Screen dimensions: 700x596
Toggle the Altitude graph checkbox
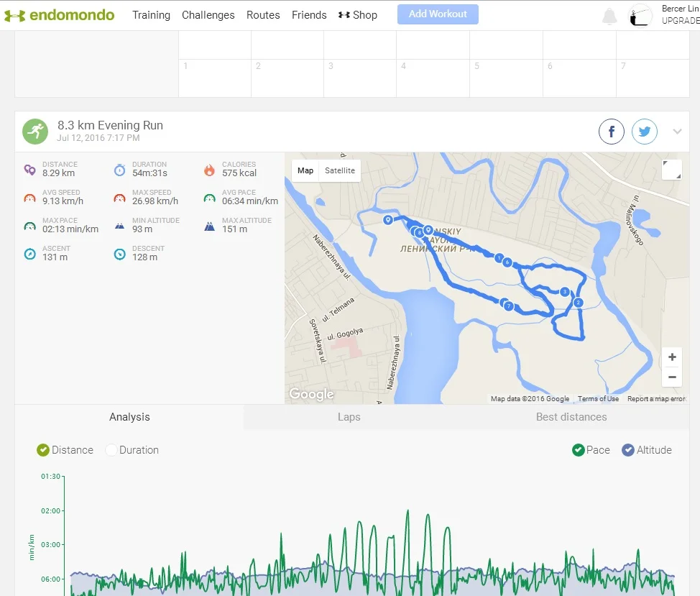(x=628, y=450)
